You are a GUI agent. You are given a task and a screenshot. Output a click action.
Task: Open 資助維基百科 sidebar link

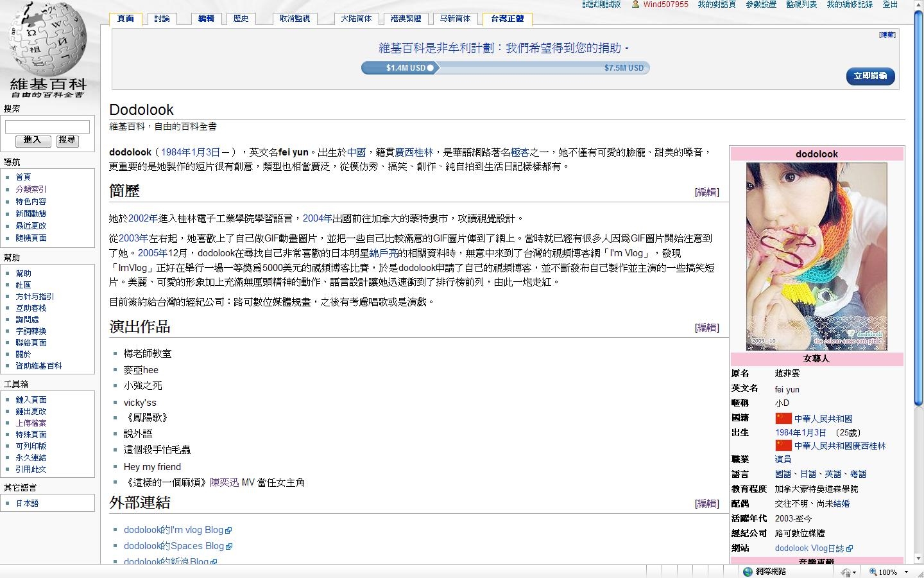pyautogui.click(x=38, y=366)
